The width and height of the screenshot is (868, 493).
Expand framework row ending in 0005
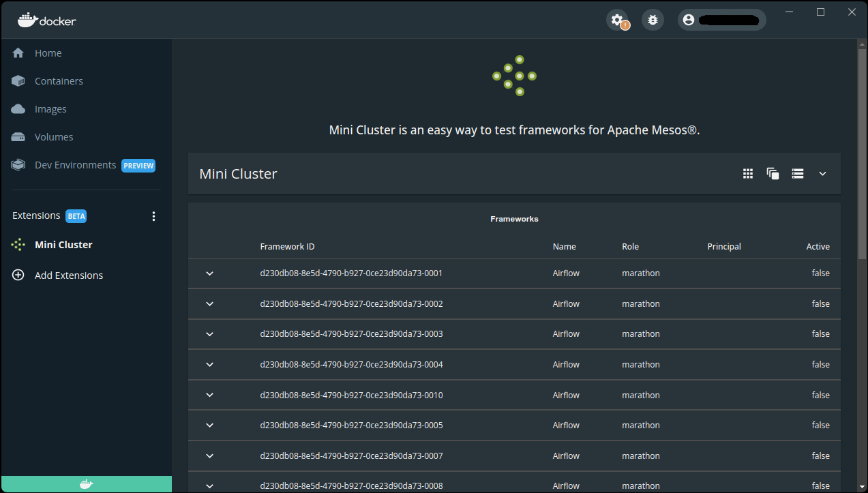pos(210,425)
